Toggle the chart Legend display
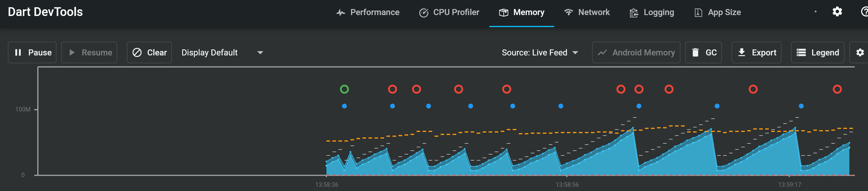The height and width of the screenshot is (191, 868). [818, 52]
